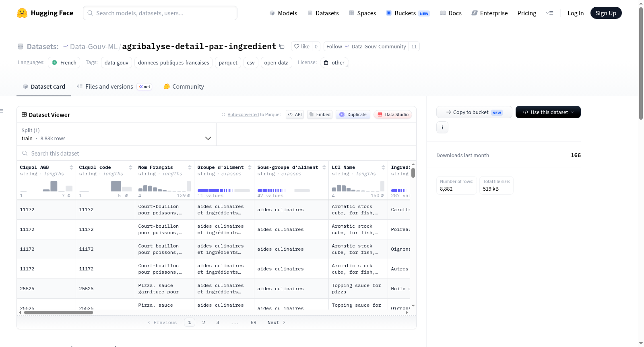Screen dimensions: 644x347
Task: Select the donnees-publiques-francaises tag
Action: click(173, 62)
